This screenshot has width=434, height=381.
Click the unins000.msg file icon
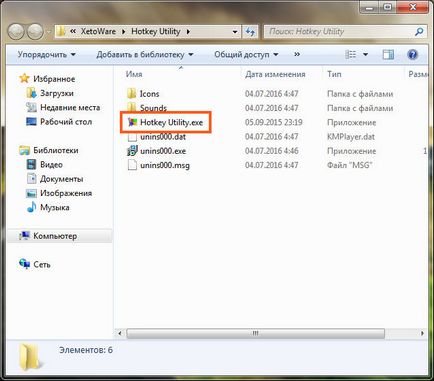[x=132, y=165]
